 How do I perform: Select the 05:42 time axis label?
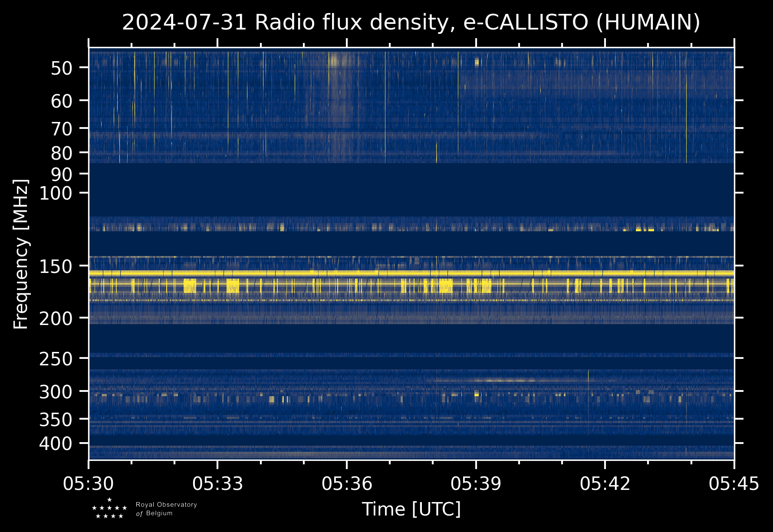[605, 483]
